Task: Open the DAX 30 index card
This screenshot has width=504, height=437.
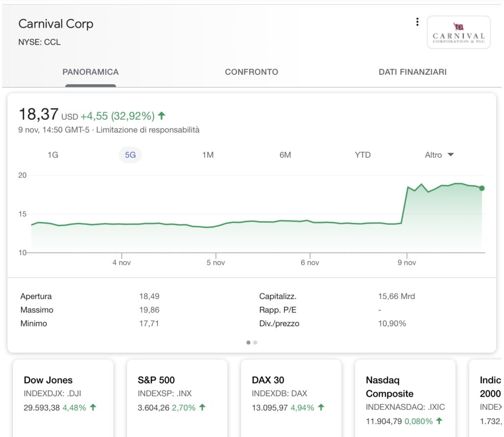Action: (291, 398)
